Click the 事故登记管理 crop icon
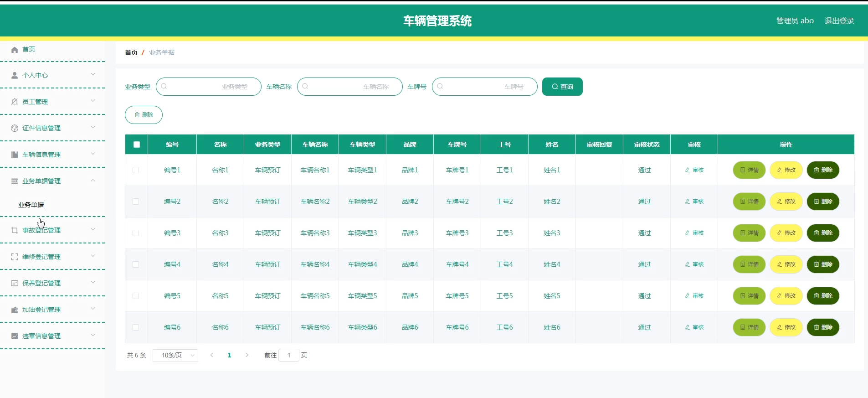 point(15,230)
